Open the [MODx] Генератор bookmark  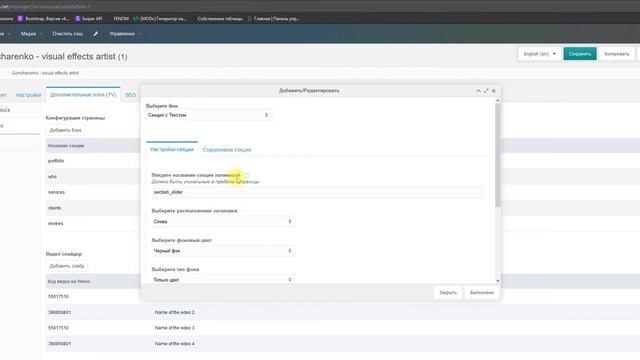click(x=160, y=18)
